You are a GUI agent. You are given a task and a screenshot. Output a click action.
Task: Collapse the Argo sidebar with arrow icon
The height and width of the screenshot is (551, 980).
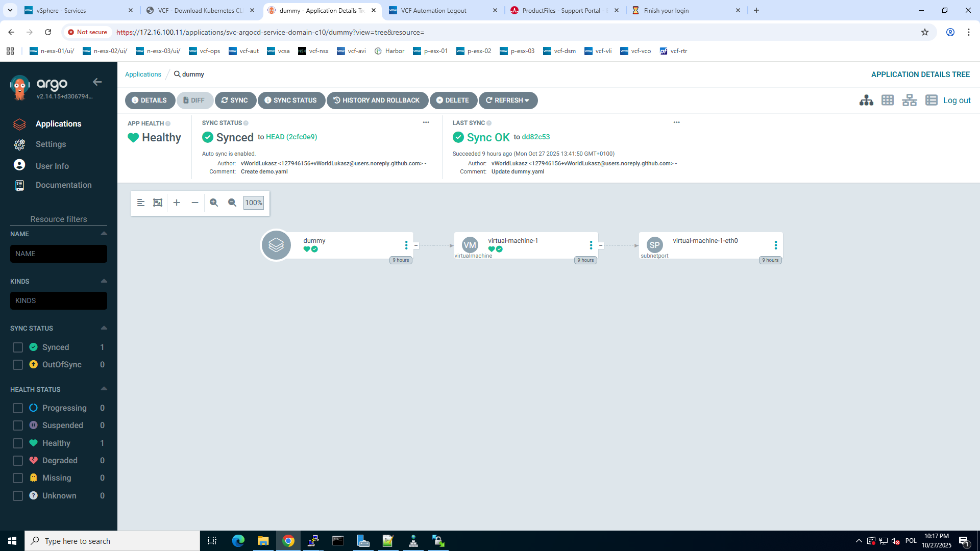click(97, 82)
